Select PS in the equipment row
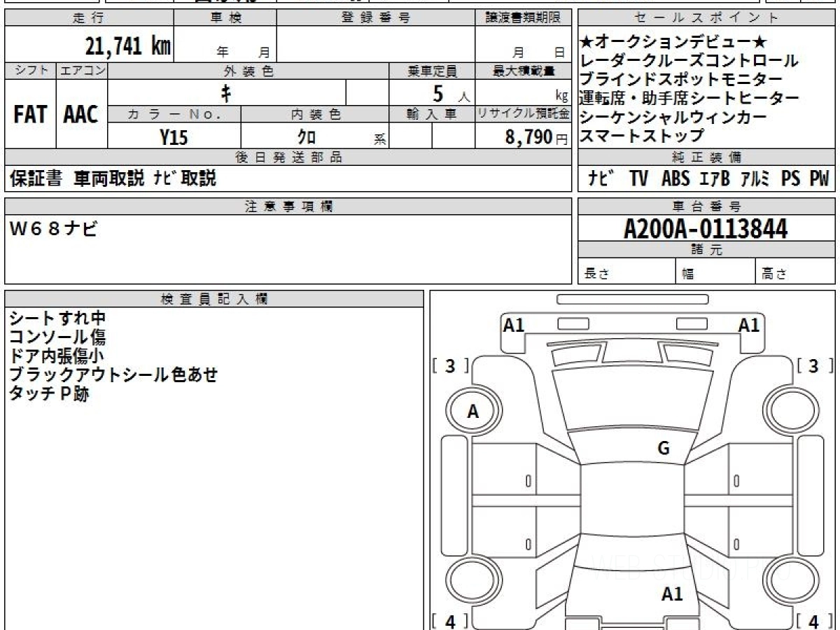Image resolution: width=840 pixels, height=630 pixels. pos(791,179)
